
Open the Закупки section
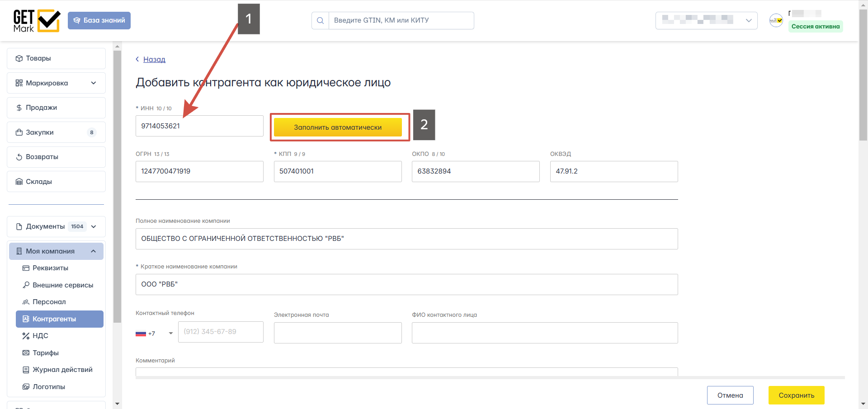[x=56, y=132]
